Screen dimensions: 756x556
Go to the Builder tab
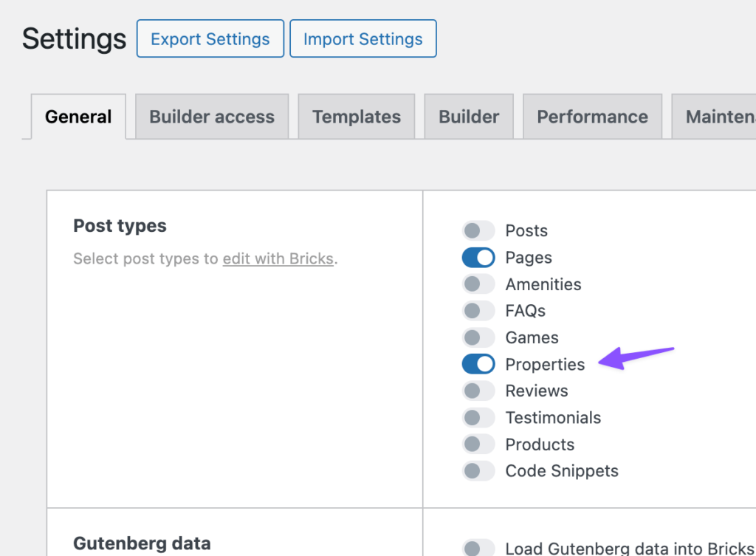tap(469, 117)
